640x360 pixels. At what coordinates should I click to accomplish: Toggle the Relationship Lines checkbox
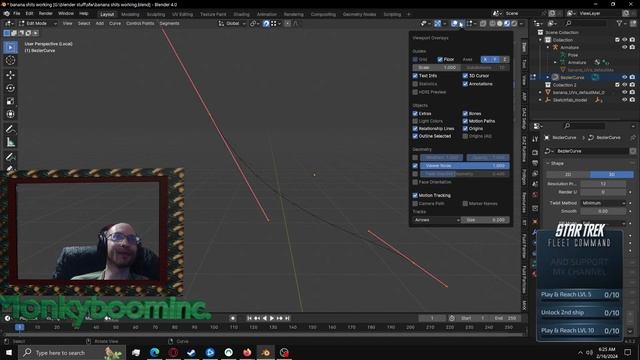pyautogui.click(x=415, y=129)
